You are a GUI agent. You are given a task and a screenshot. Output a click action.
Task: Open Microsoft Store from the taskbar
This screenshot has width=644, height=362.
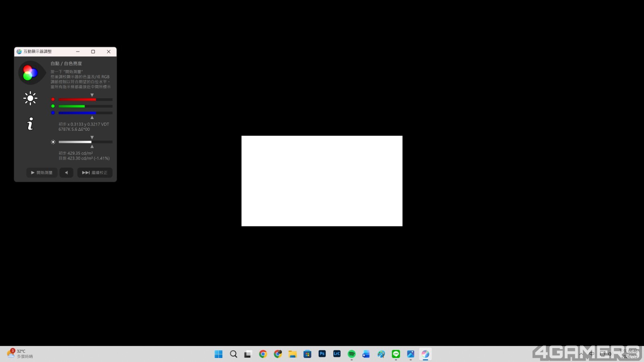coord(308,354)
